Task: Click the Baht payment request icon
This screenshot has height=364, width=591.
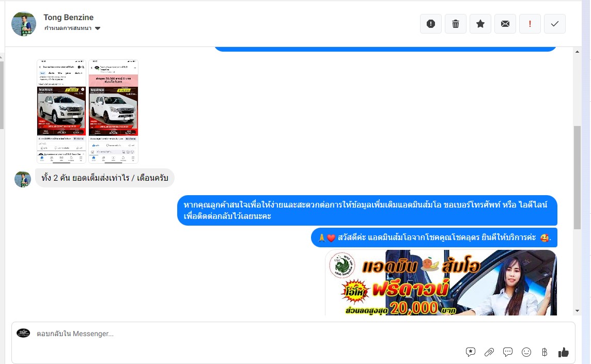Action: click(x=545, y=352)
